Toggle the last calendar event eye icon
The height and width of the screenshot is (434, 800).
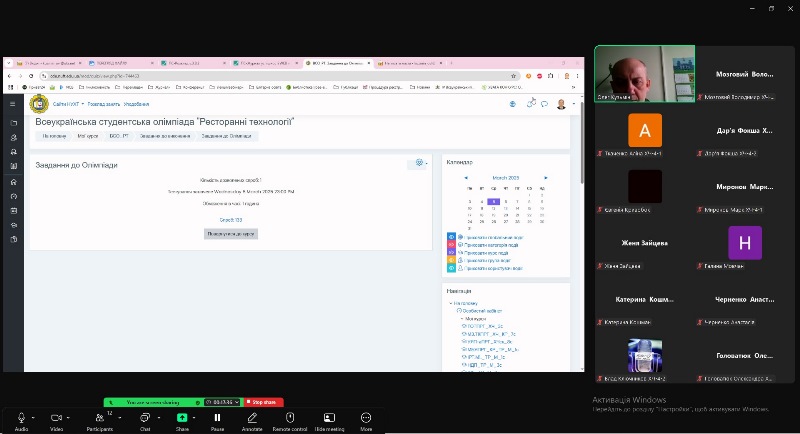pyautogui.click(x=451, y=269)
